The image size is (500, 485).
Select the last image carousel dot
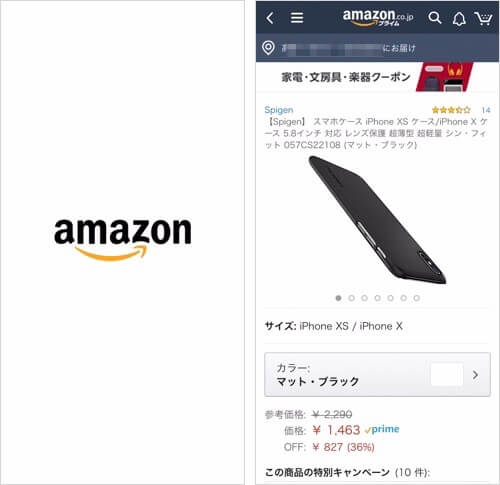pos(416,298)
